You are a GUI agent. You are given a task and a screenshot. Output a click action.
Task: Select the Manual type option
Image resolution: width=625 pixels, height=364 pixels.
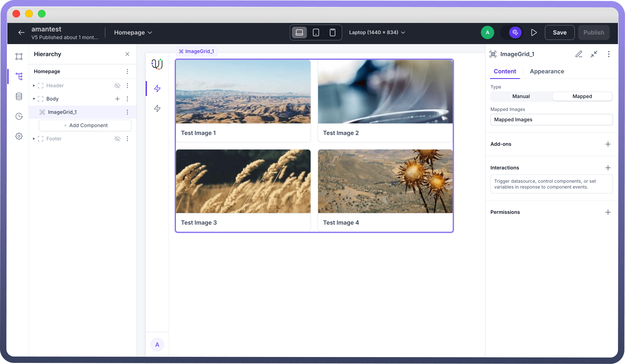521,96
